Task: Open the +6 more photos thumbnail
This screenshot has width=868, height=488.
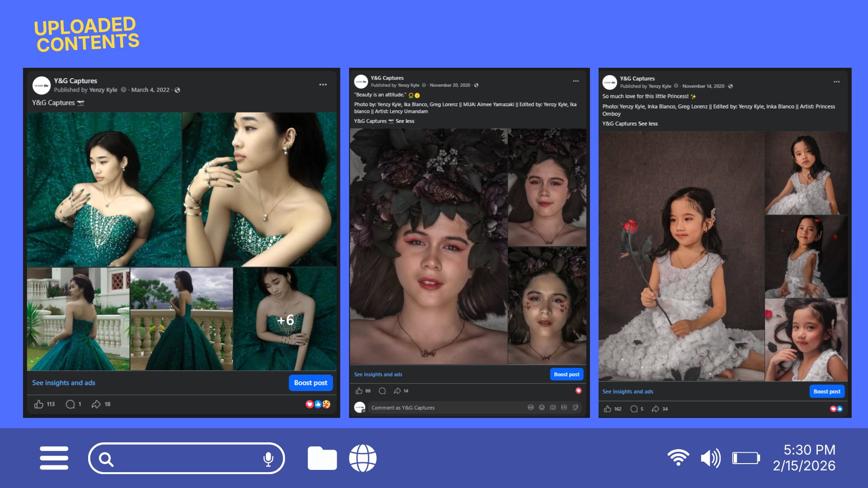Action: 285,319
